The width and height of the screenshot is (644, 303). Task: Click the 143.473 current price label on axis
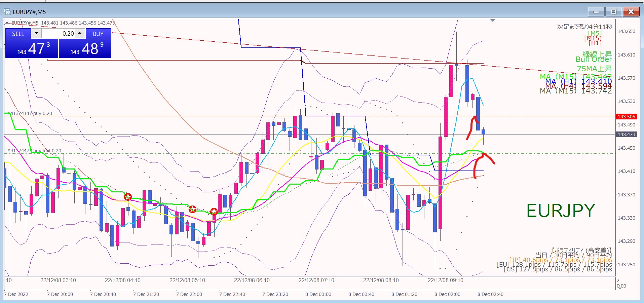[626, 135]
